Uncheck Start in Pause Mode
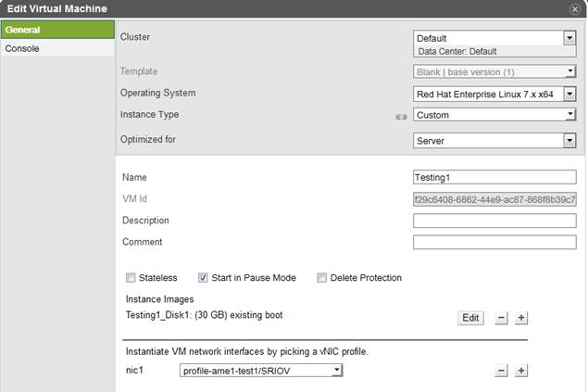The width and height of the screenshot is (588, 392). point(203,278)
